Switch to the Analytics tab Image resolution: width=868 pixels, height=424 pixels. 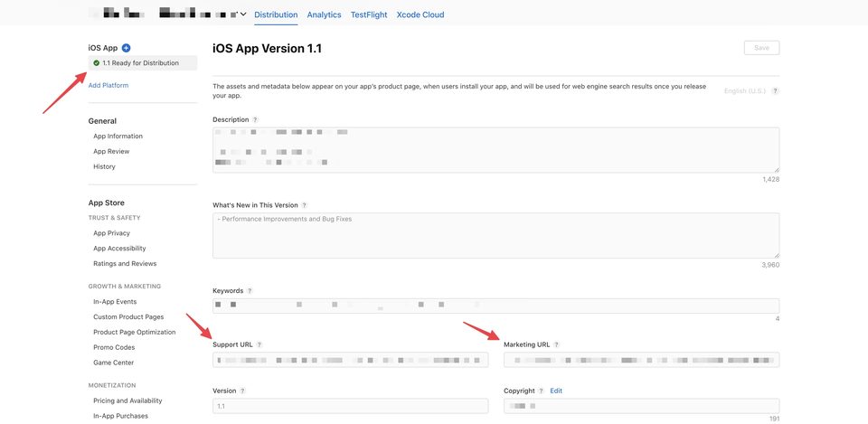324,15
